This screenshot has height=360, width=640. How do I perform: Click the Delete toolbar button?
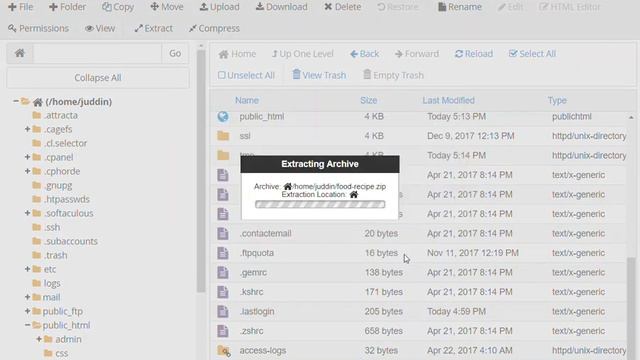point(342,7)
